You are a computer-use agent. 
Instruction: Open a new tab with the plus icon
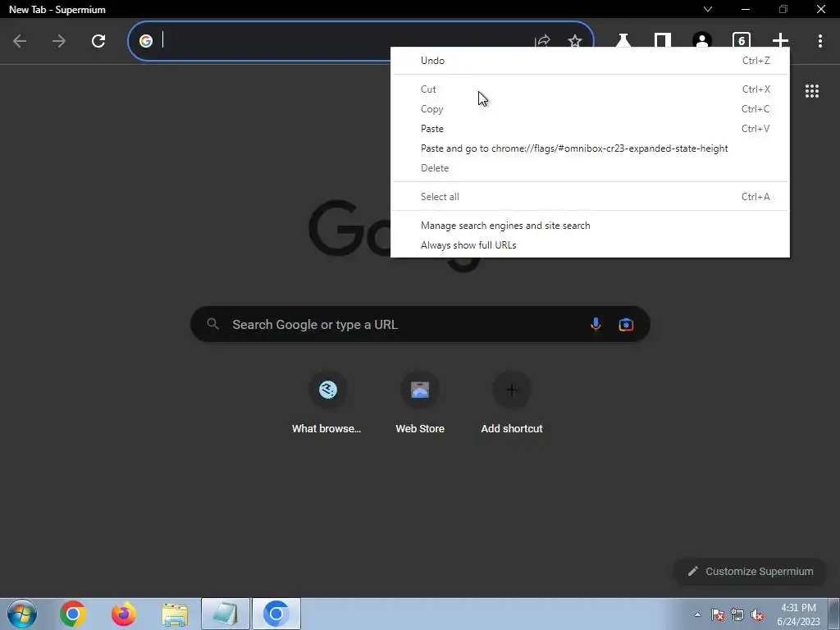pos(781,41)
